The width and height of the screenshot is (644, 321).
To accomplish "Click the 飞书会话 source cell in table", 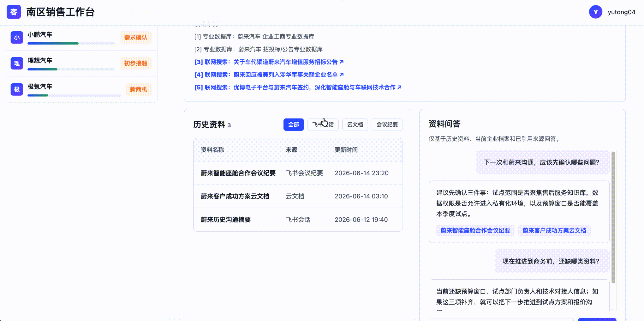I will (x=298, y=220).
